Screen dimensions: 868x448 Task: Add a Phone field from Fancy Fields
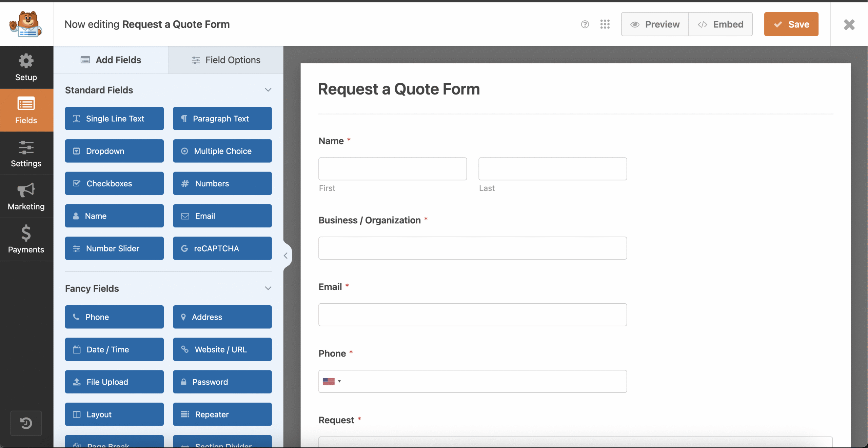[114, 317]
